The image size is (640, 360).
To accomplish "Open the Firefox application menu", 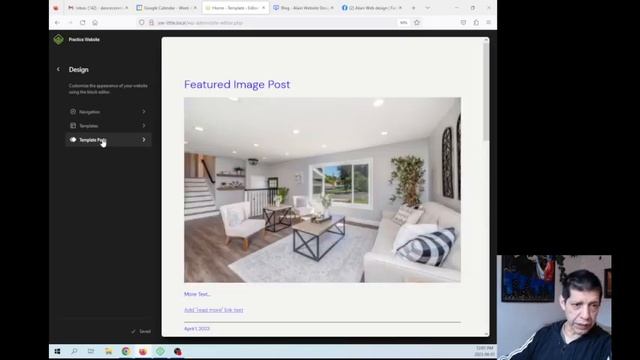I will click(489, 22).
